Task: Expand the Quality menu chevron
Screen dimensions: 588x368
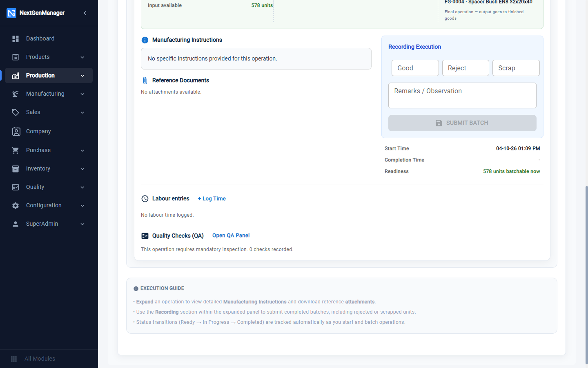Action: tap(82, 187)
